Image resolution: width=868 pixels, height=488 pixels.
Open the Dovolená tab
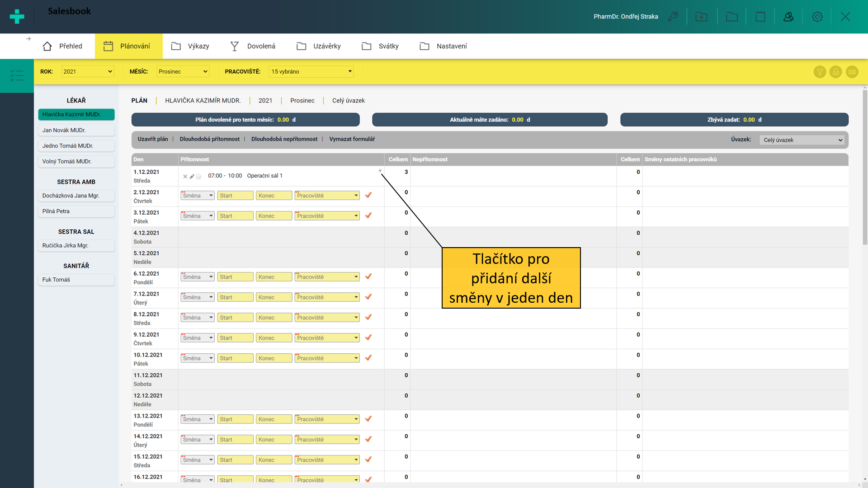[253, 46]
